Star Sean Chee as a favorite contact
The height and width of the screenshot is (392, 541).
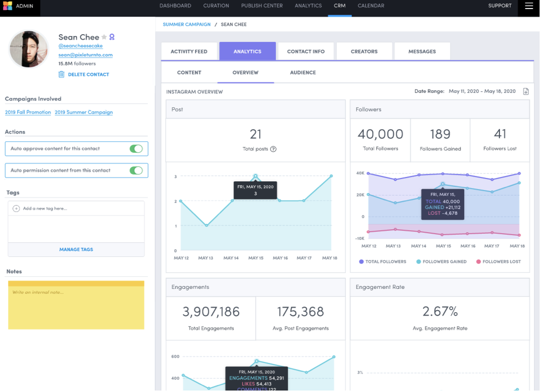pos(103,37)
